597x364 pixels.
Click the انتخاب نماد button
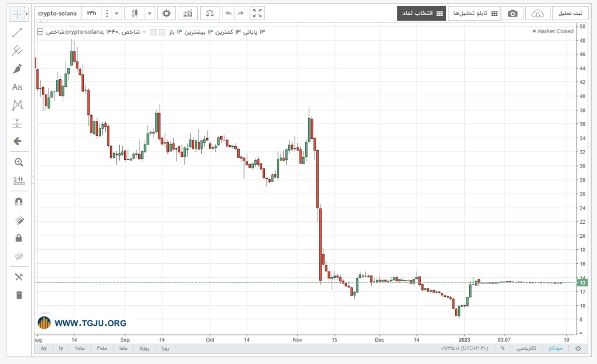pos(422,13)
